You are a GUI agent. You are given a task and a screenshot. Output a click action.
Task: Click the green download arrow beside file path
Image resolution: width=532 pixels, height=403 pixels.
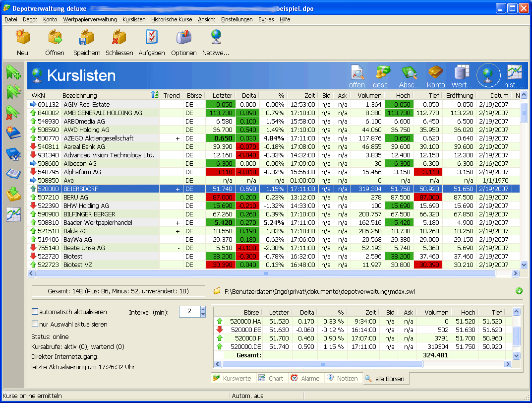click(x=519, y=291)
